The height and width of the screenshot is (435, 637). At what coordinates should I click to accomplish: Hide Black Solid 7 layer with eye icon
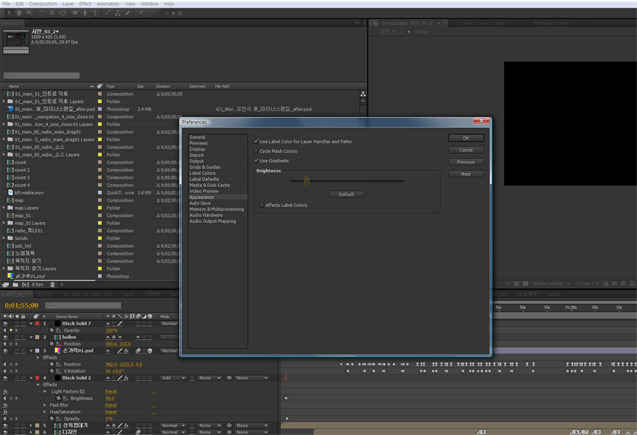point(5,323)
